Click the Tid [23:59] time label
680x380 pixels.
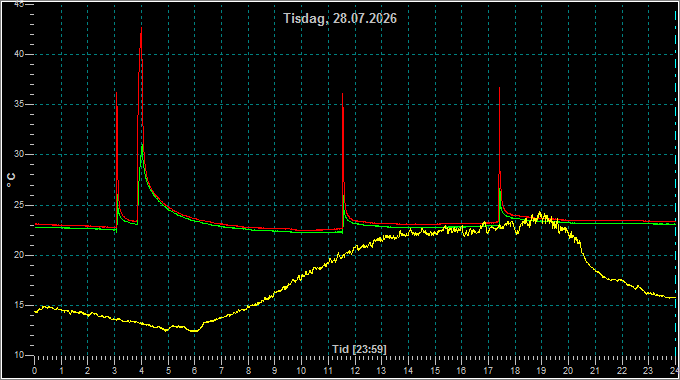(359, 349)
